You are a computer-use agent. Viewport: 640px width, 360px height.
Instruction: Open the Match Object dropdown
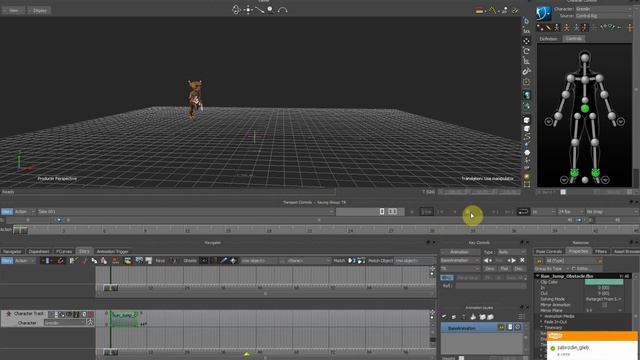[415, 260]
